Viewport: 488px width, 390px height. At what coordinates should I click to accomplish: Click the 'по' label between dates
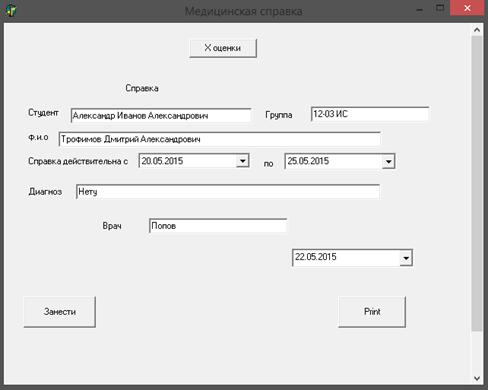[x=268, y=164]
